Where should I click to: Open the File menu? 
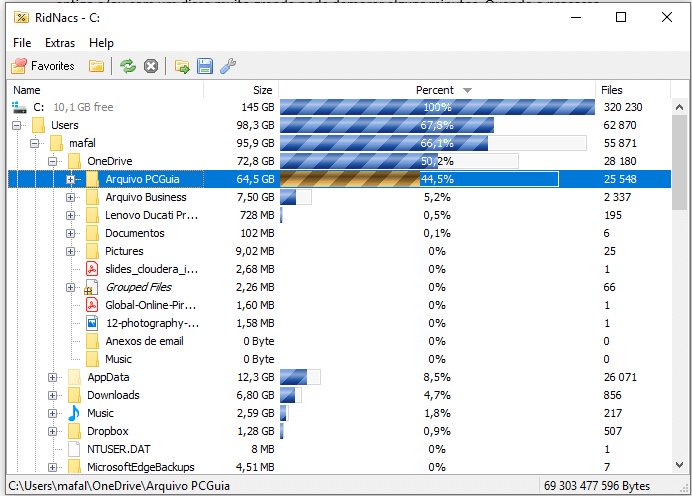coord(22,43)
